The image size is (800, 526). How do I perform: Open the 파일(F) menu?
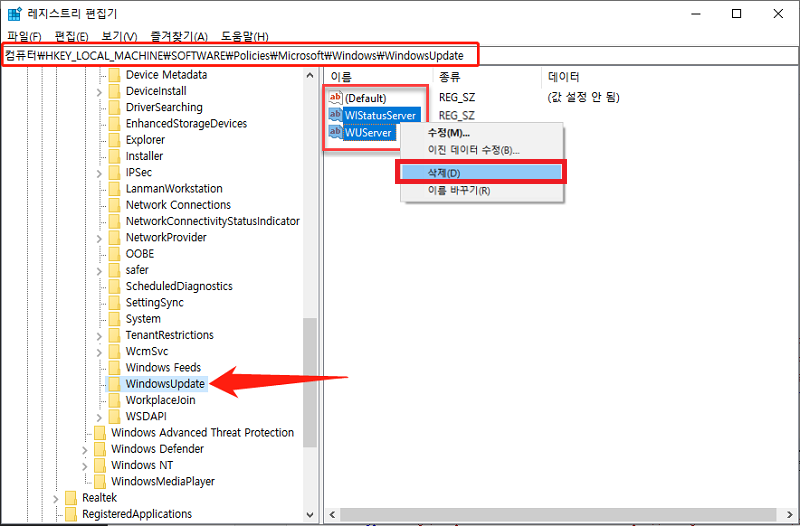(x=24, y=36)
